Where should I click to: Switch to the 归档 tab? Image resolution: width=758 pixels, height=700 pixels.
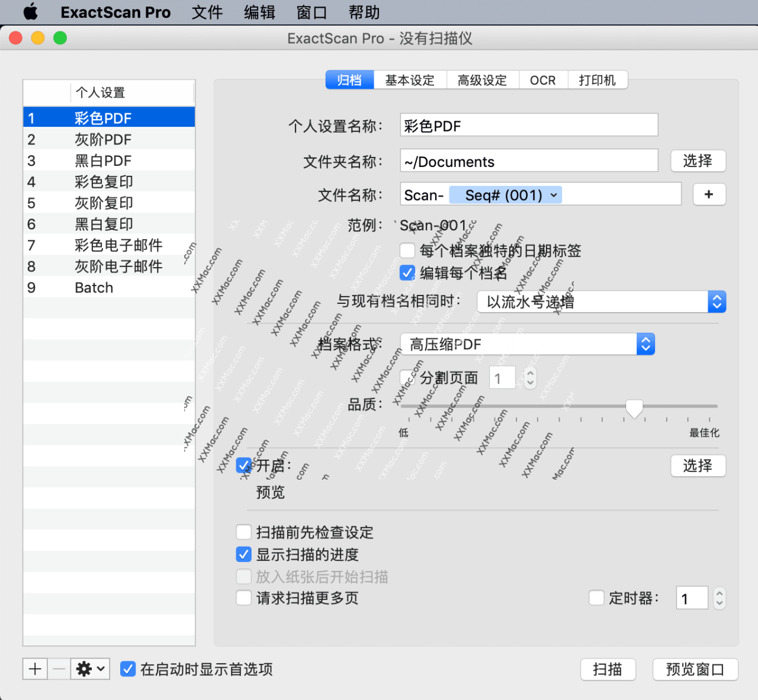(349, 80)
